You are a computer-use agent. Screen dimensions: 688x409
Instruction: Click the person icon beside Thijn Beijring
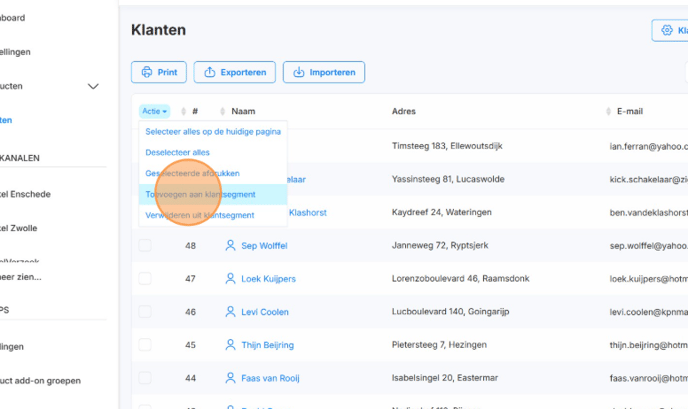(230, 345)
